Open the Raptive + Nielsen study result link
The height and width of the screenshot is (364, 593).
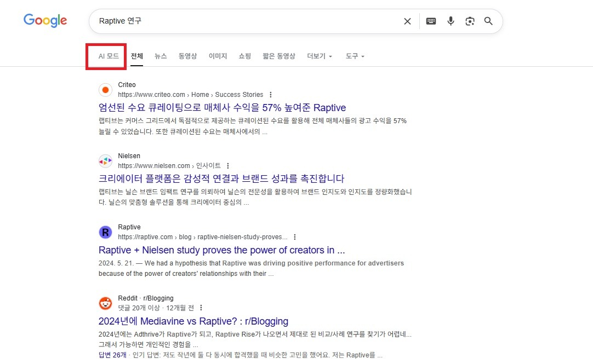pyautogui.click(x=221, y=250)
